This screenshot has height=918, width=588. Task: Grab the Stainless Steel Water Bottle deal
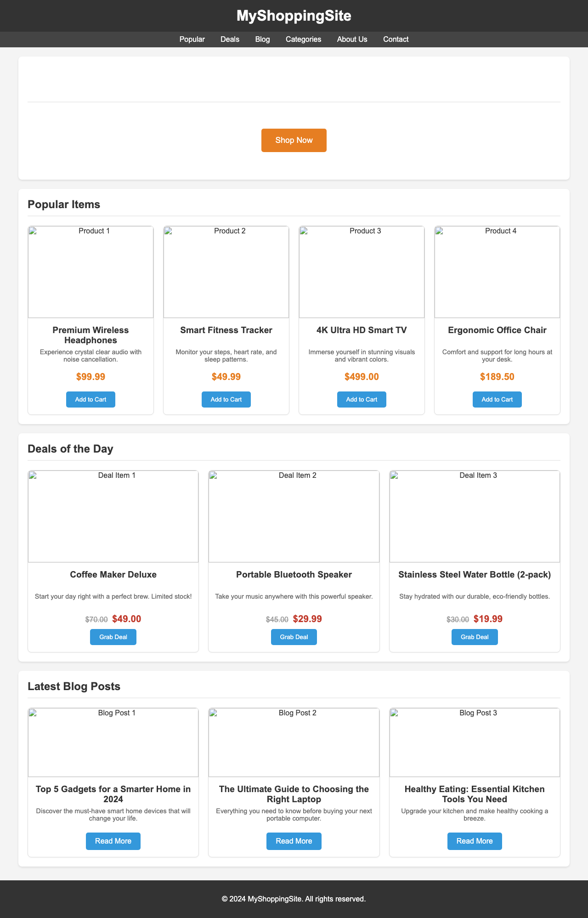[474, 637]
